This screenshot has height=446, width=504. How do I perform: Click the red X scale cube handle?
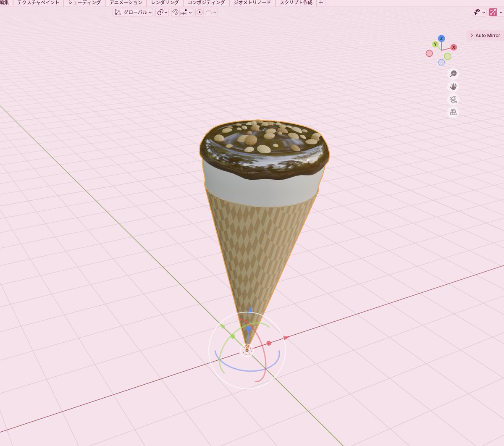269,344
